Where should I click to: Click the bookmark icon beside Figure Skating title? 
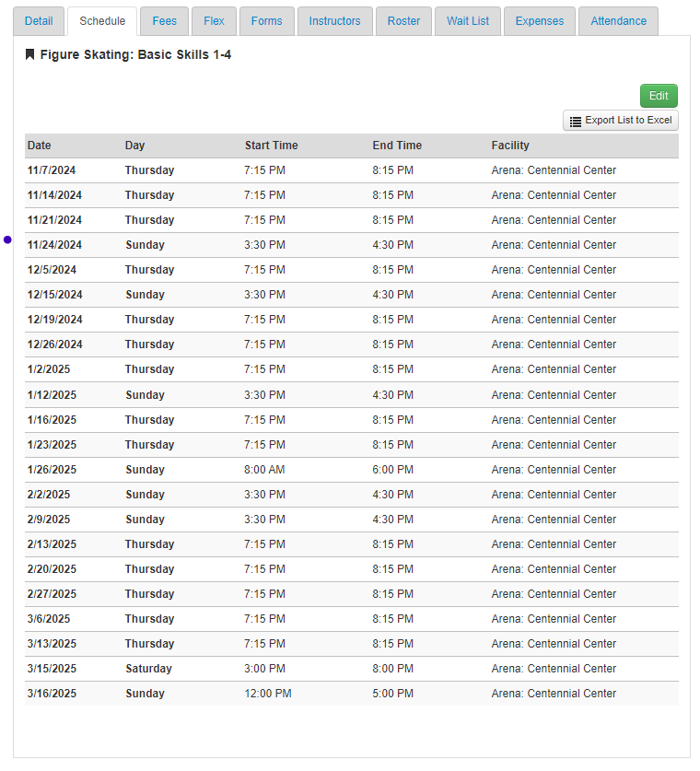coord(30,55)
